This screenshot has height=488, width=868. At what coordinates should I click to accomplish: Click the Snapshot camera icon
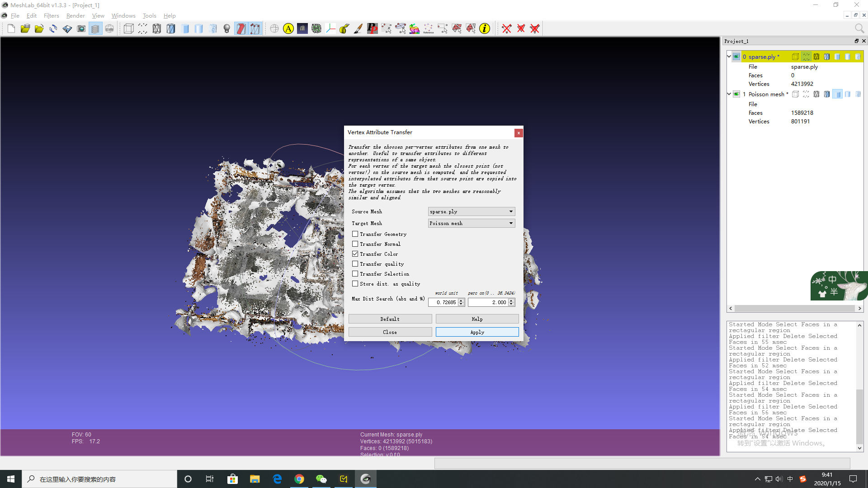point(81,29)
